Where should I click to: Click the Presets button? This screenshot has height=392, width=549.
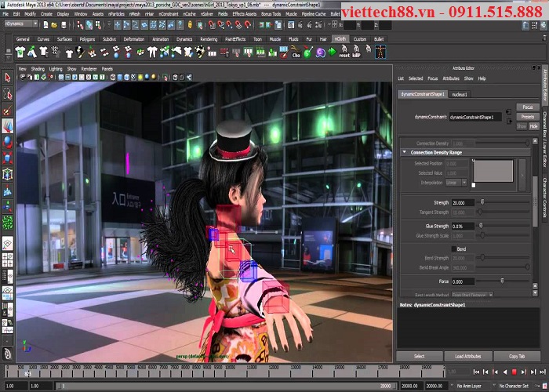(527, 116)
